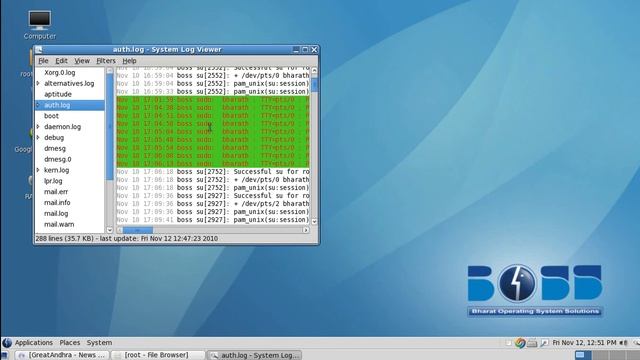The image size is (640, 360).
Task: Click the volume speaker icon in panel
Action: (x=623, y=343)
